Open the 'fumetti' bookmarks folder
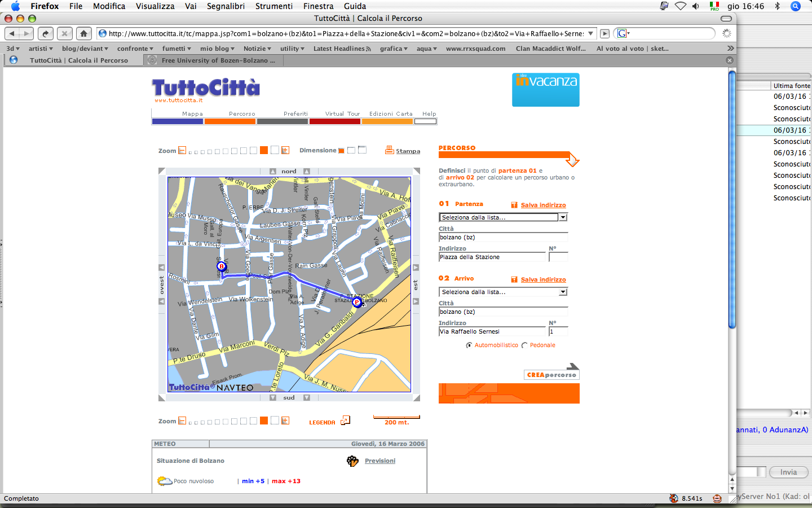This screenshot has width=812, height=508. coord(176,49)
